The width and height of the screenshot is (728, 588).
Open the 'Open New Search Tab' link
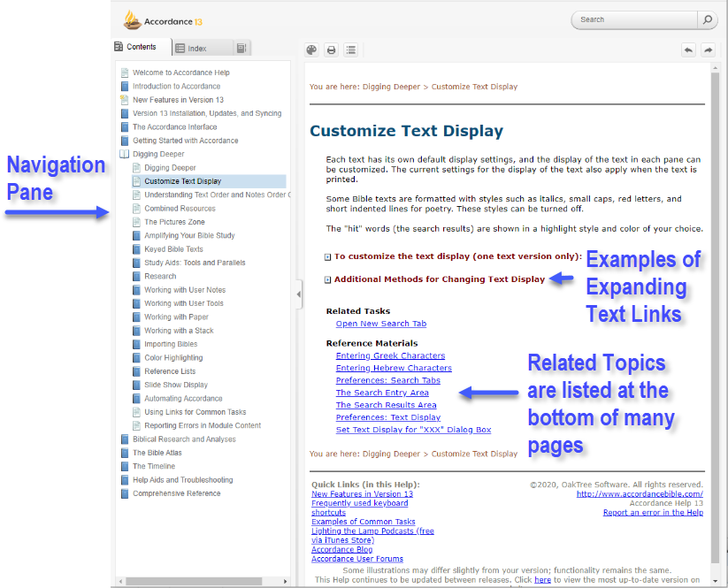tap(380, 324)
